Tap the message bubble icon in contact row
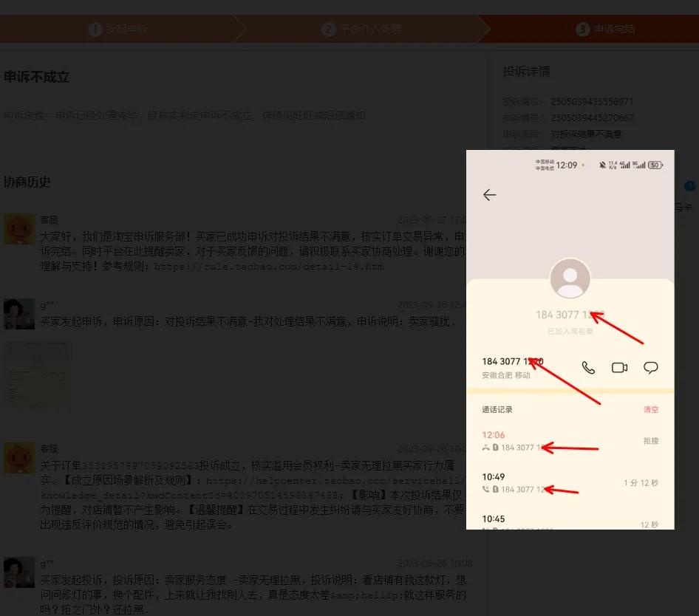 point(650,368)
